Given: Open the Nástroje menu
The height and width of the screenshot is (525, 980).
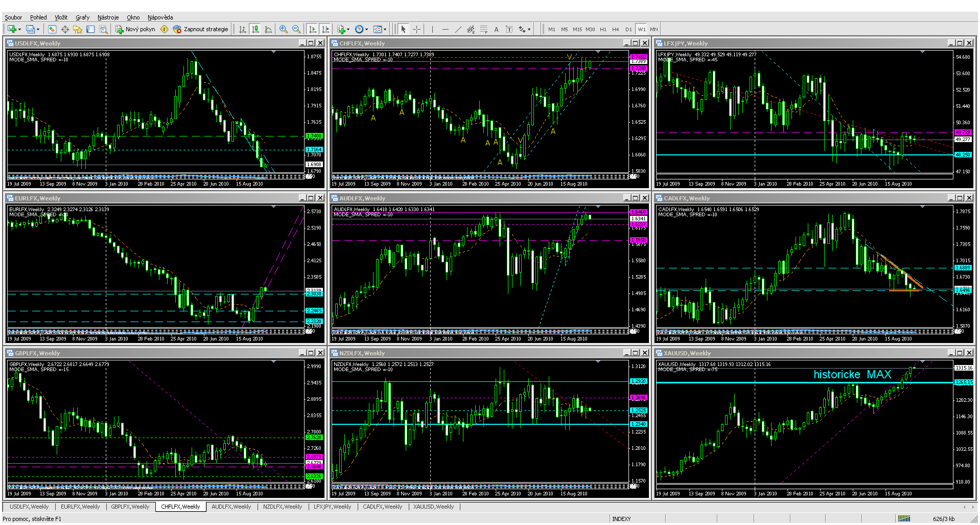Looking at the screenshot, I should pos(108,17).
